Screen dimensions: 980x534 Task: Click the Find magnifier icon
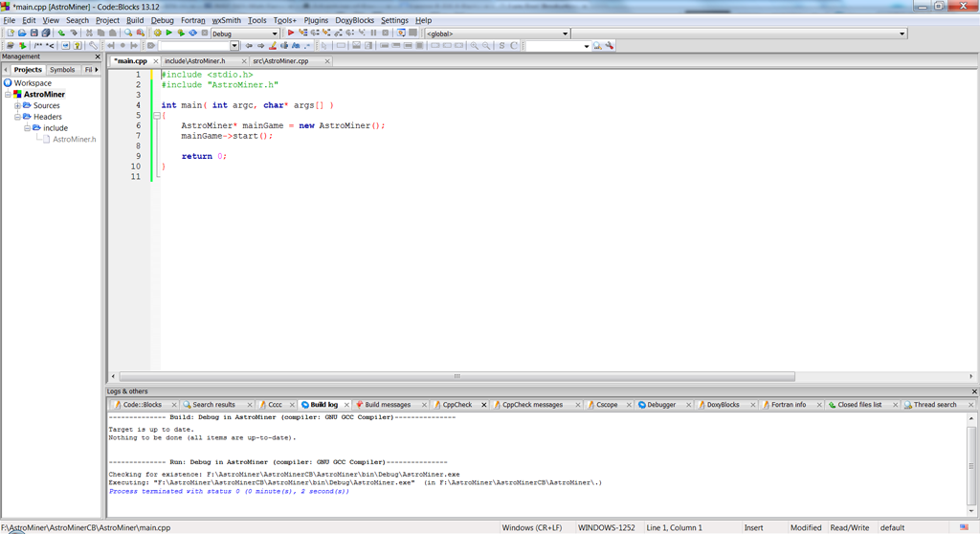(x=128, y=33)
